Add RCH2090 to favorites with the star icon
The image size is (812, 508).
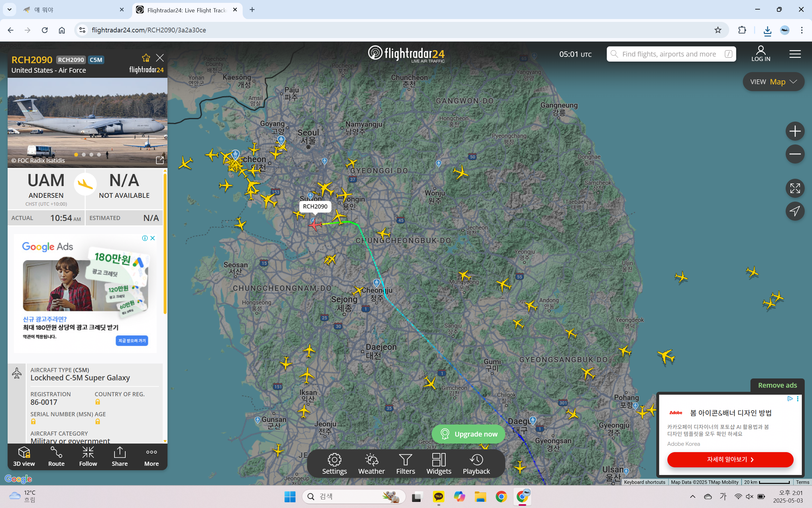(x=146, y=58)
